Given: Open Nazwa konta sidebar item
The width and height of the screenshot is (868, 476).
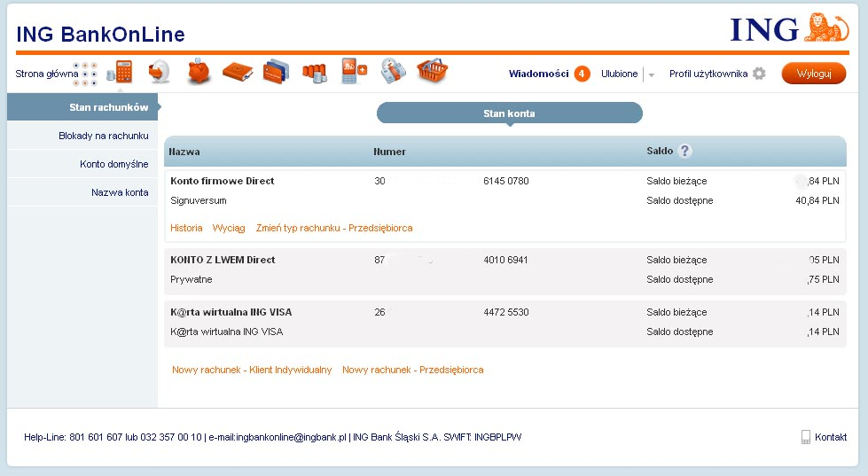Looking at the screenshot, I should (119, 192).
